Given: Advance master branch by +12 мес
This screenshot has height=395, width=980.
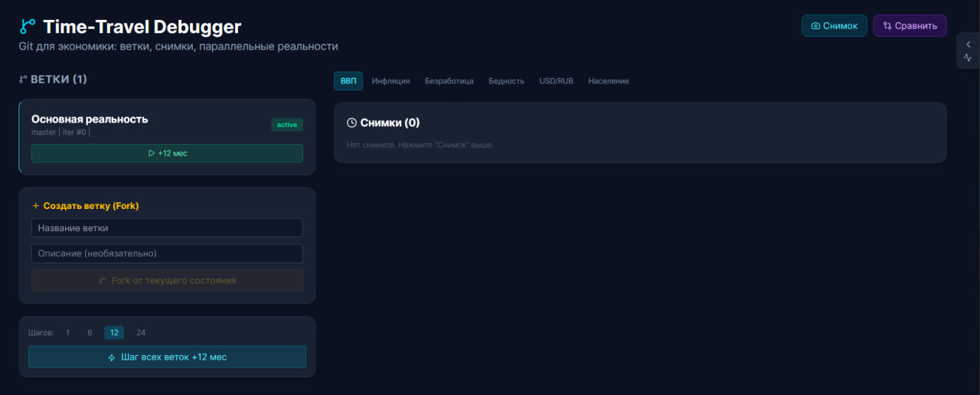Looking at the screenshot, I should pos(167,153).
